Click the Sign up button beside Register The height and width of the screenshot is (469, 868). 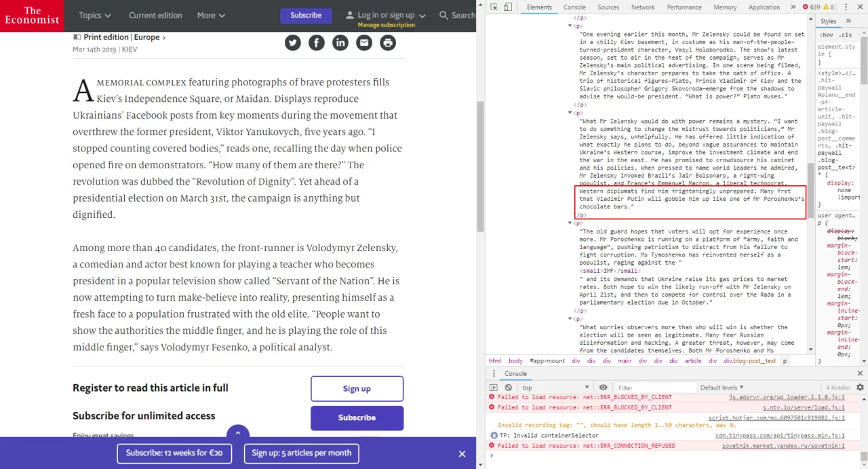pos(357,389)
